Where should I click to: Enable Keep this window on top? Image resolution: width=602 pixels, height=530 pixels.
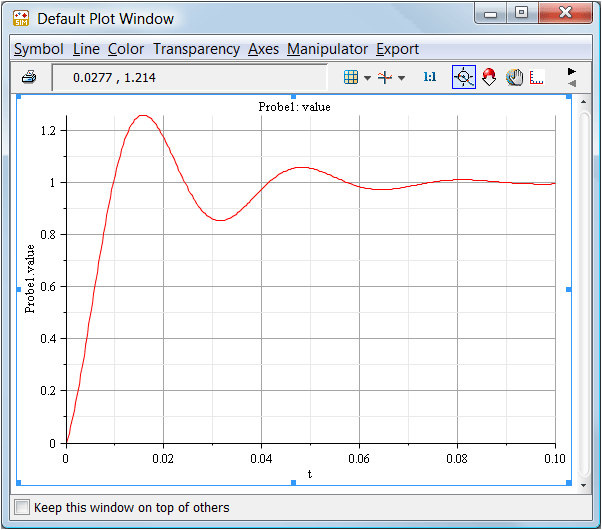(23, 507)
